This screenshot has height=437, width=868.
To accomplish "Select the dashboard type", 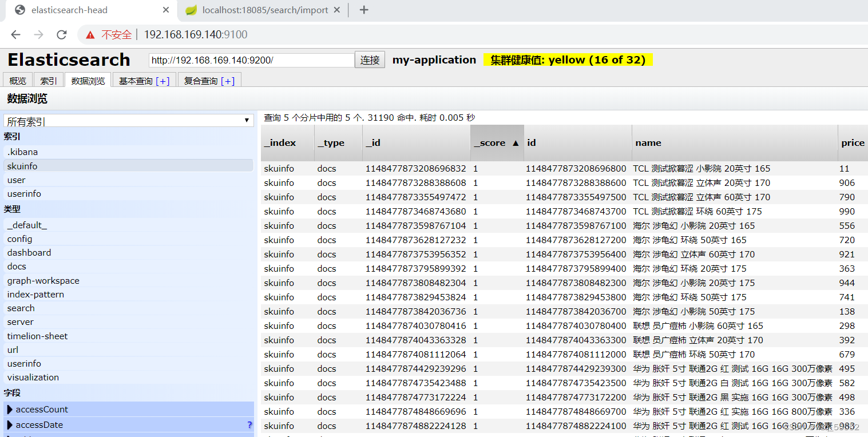I will click(x=129, y=253).
